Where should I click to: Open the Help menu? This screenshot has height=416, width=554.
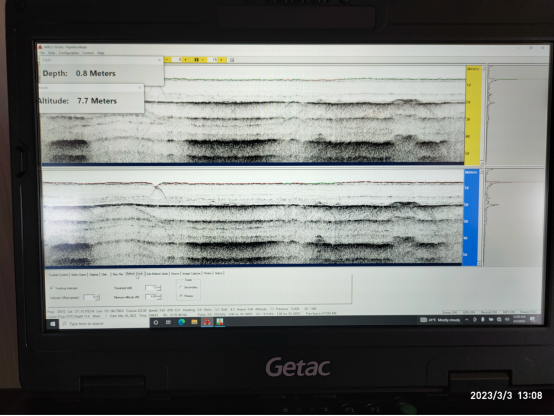(101, 53)
